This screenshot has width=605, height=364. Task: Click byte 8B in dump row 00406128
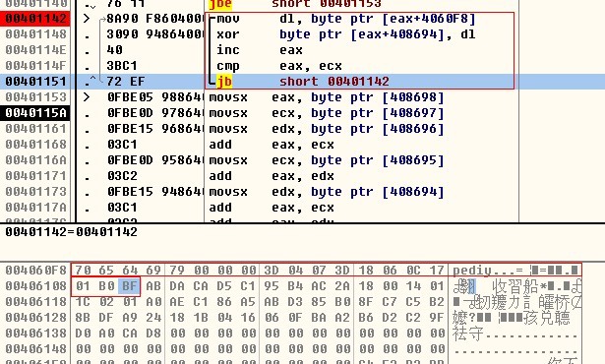pos(83,318)
